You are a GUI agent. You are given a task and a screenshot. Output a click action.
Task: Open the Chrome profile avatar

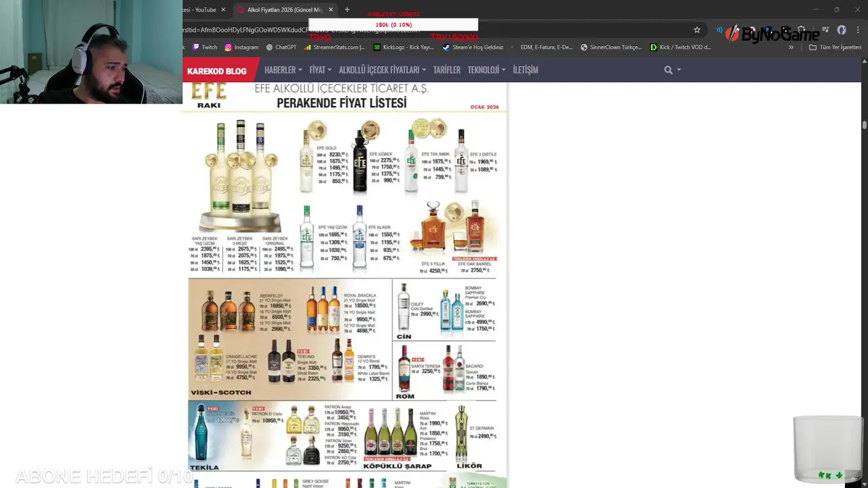[842, 30]
